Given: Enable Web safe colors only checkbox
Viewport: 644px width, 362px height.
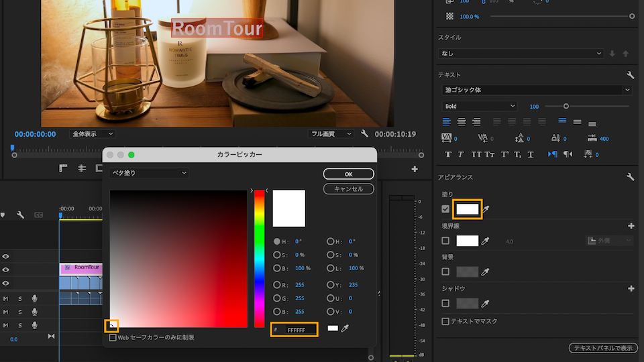Looking at the screenshot, I should coord(113,338).
